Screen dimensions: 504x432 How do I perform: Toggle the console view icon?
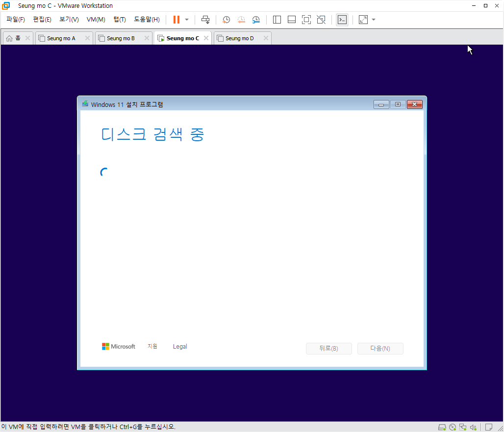(x=342, y=20)
